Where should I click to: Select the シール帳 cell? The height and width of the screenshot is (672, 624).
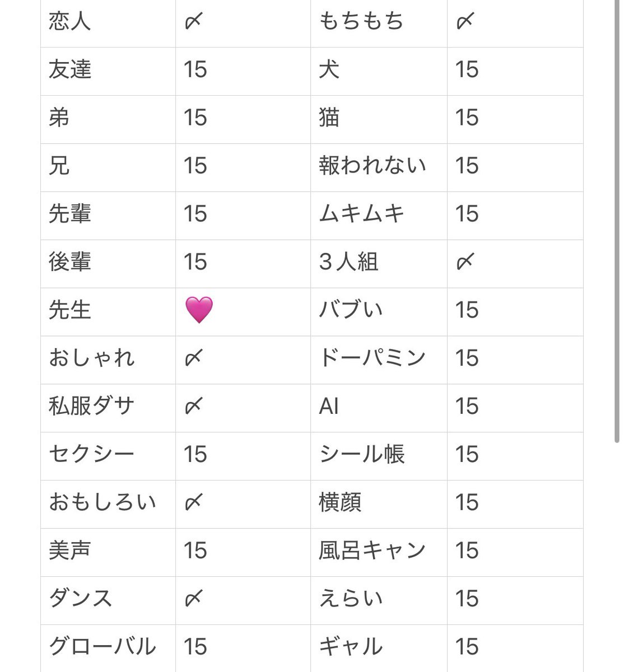[379, 456]
